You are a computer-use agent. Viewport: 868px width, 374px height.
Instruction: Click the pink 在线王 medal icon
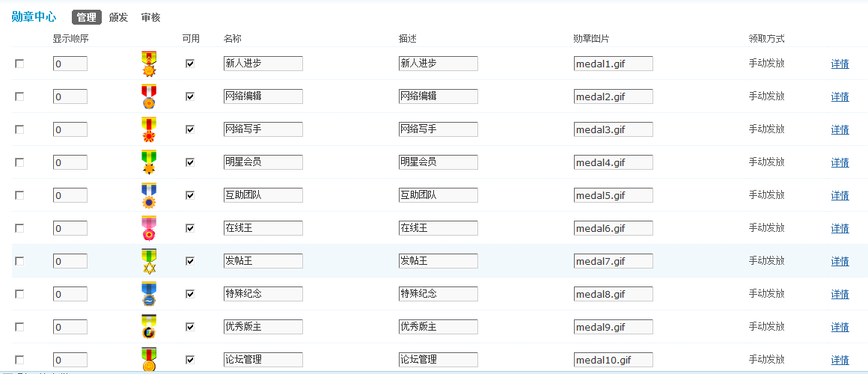[x=149, y=228]
